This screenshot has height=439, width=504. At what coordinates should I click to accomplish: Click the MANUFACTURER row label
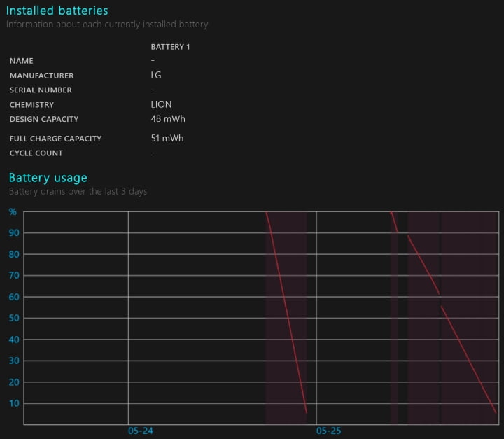pyautogui.click(x=41, y=76)
